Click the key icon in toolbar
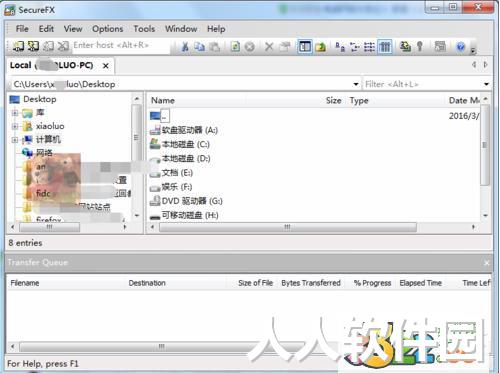 point(420,47)
